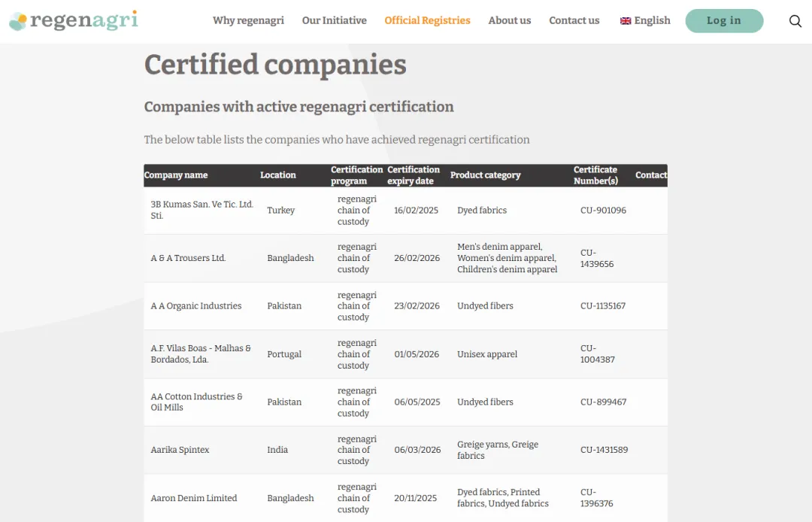Image resolution: width=812 pixels, height=522 pixels.
Task: Open the Our Initiative menu
Action: 334,20
